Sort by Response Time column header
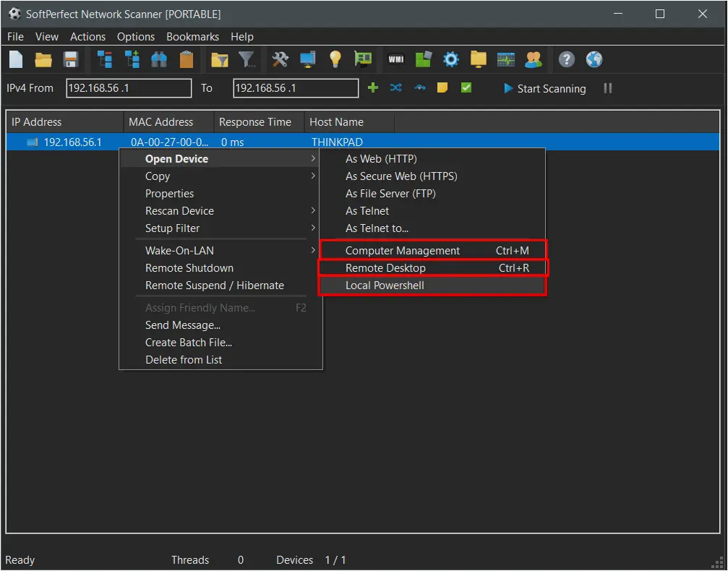Image resolution: width=728 pixels, height=571 pixels. click(259, 122)
